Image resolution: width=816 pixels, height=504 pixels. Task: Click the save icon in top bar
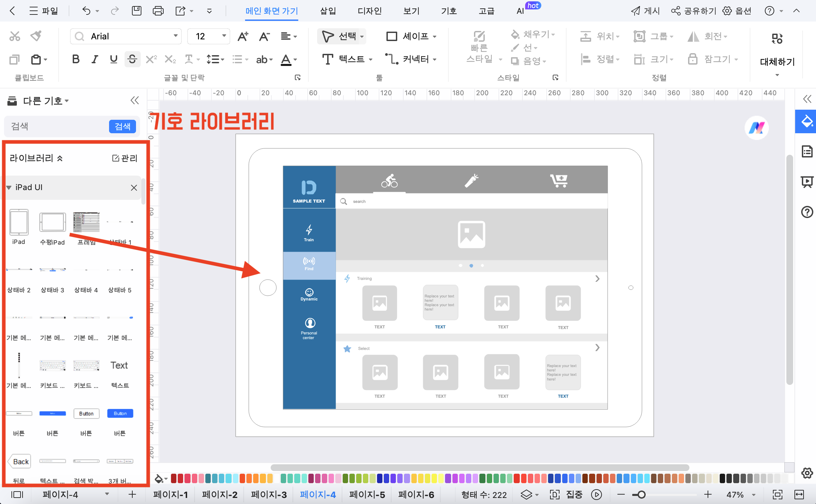[136, 11]
